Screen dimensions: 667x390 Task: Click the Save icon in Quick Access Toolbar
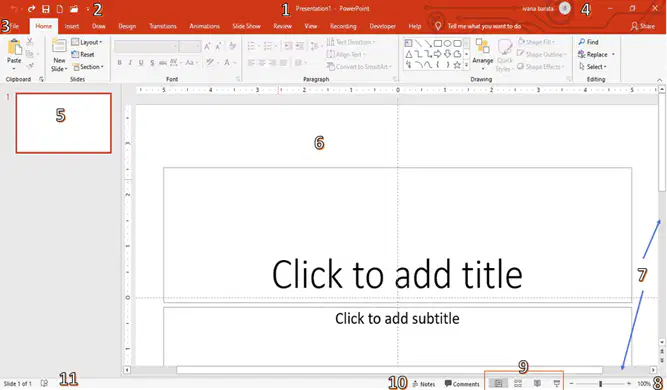pos(46,9)
